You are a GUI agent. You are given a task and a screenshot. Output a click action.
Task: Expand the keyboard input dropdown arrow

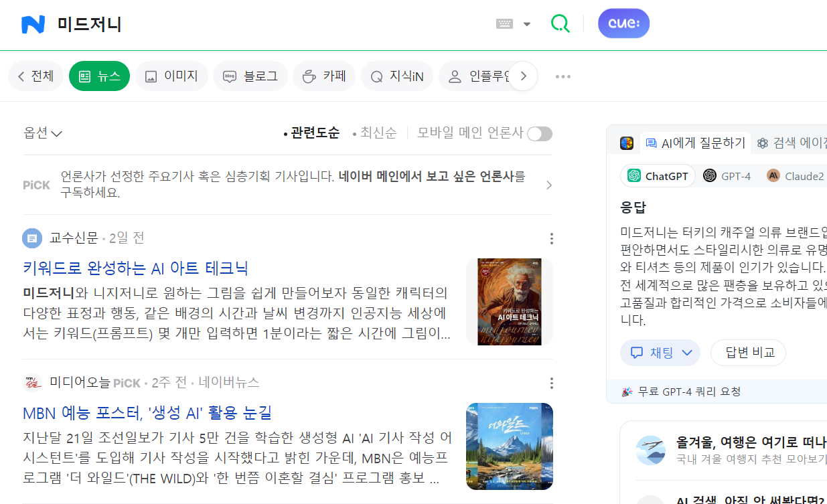527,24
